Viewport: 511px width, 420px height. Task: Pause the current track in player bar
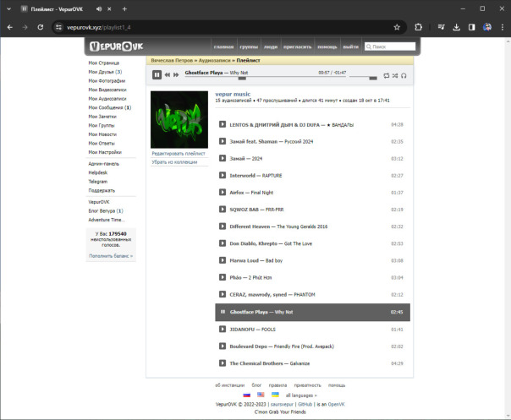coord(157,75)
